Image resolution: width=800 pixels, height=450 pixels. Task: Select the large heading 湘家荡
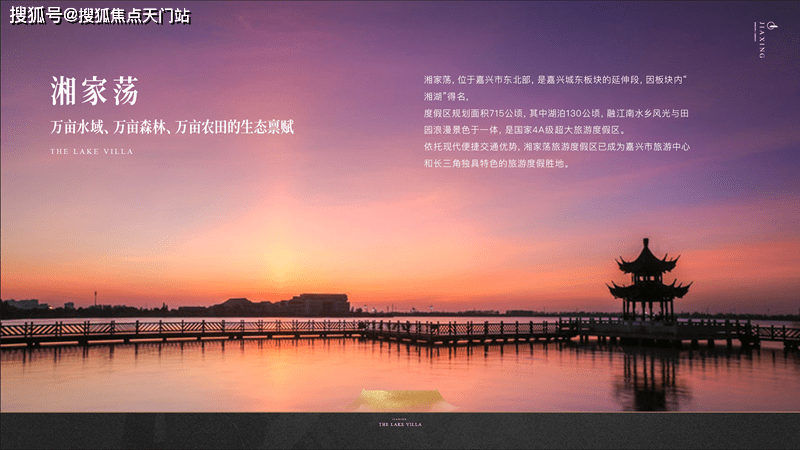tap(94, 91)
